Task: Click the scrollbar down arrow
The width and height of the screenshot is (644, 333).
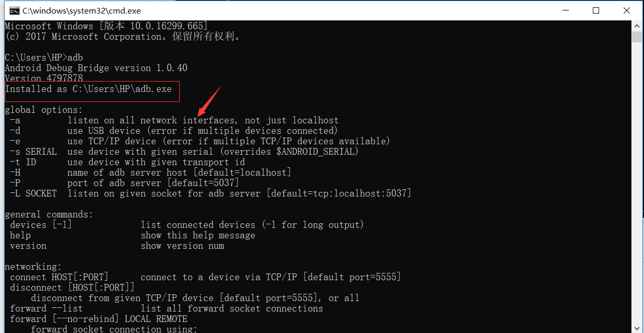Action: click(x=637, y=328)
